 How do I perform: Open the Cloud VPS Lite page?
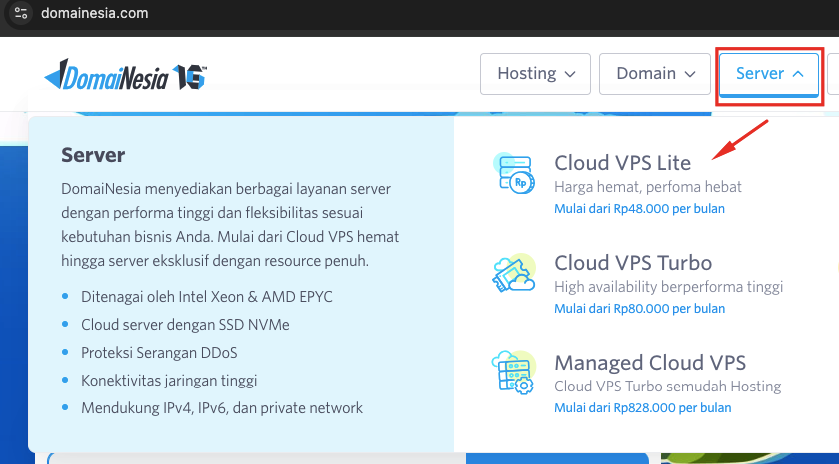pos(622,163)
